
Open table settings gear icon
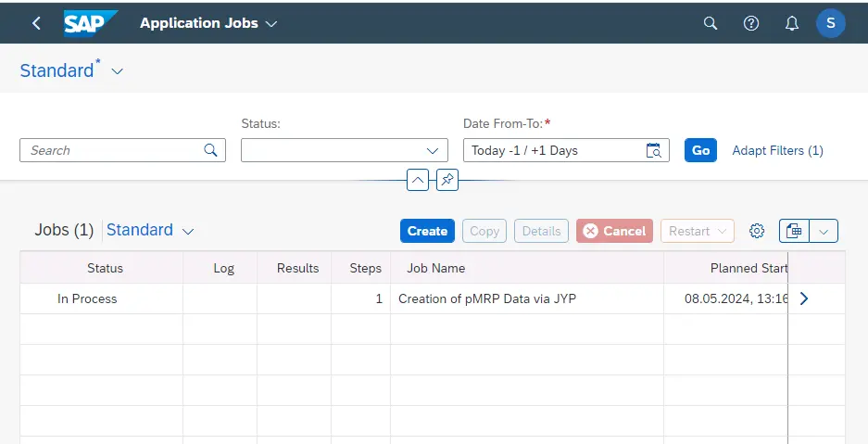[757, 231]
